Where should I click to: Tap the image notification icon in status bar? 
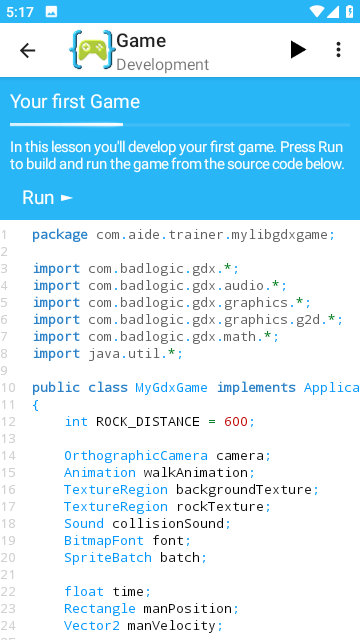(51, 12)
